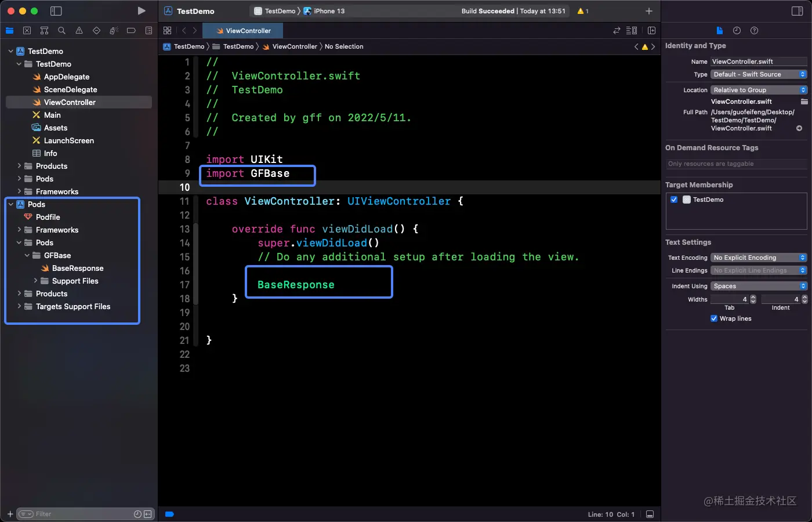812x522 pixels.
Task: Click ViewController in the jump bar
Action: click(290, 46)
